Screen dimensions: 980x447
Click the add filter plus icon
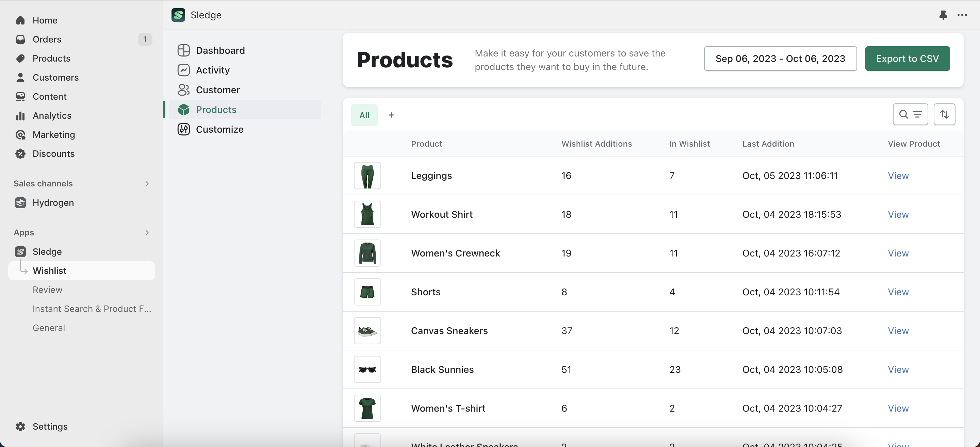click(391, 114)
